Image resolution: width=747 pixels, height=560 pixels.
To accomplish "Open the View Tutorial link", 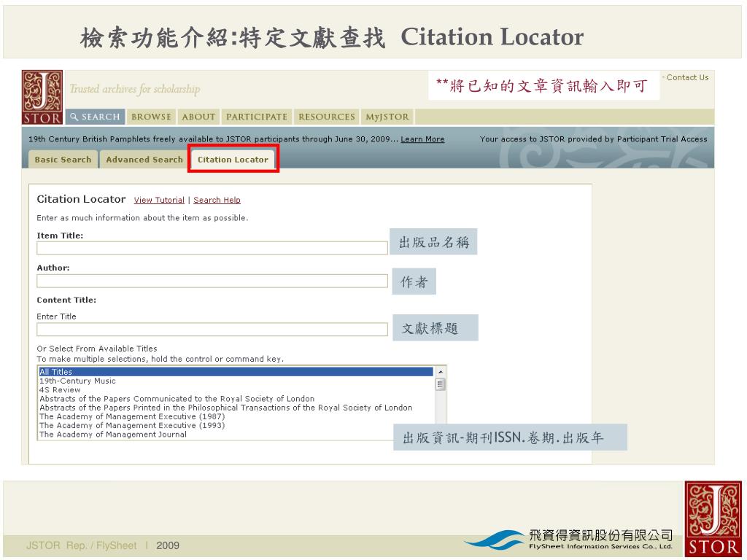I will 159,200.
